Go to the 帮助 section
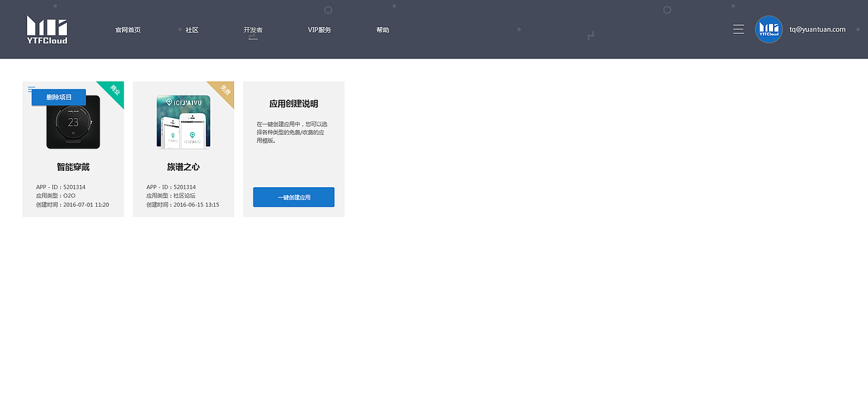The width and height of the screenshot is (868, 407). tap(383, 29)
